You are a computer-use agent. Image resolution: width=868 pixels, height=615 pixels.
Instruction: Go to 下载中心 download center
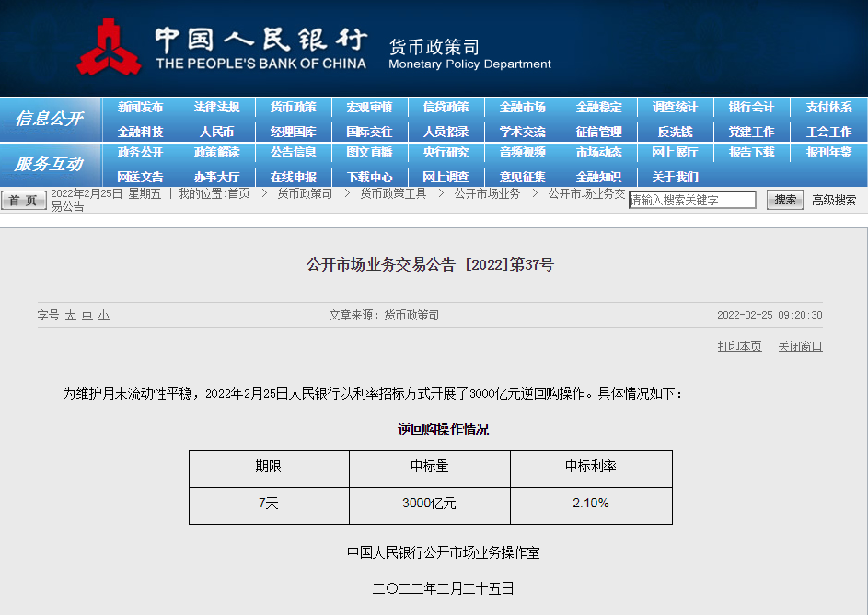[369, 177]
